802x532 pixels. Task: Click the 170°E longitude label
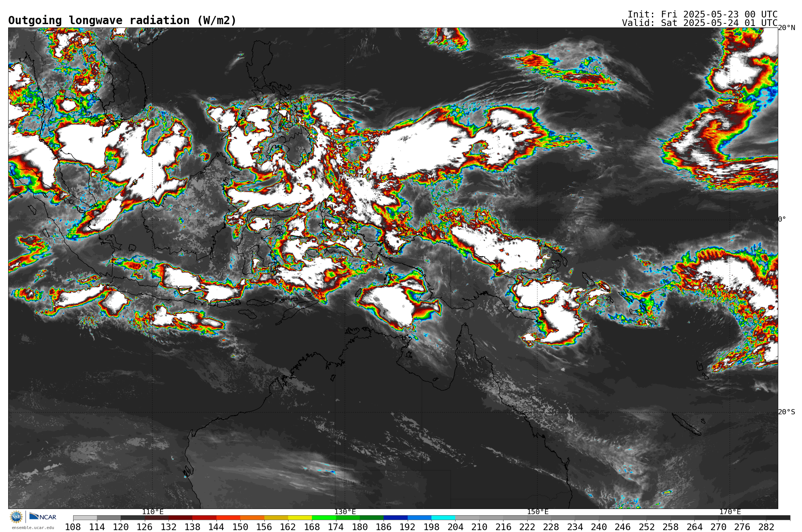point(730,512)
